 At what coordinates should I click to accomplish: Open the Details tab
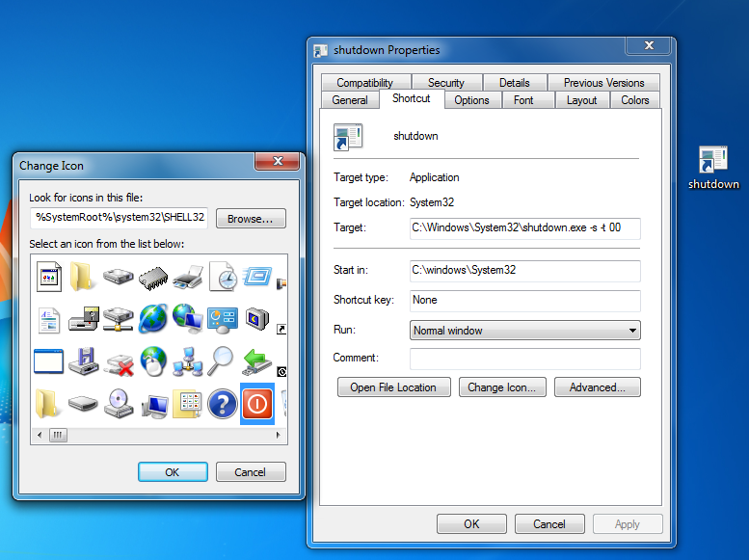(x=515, y=83)
